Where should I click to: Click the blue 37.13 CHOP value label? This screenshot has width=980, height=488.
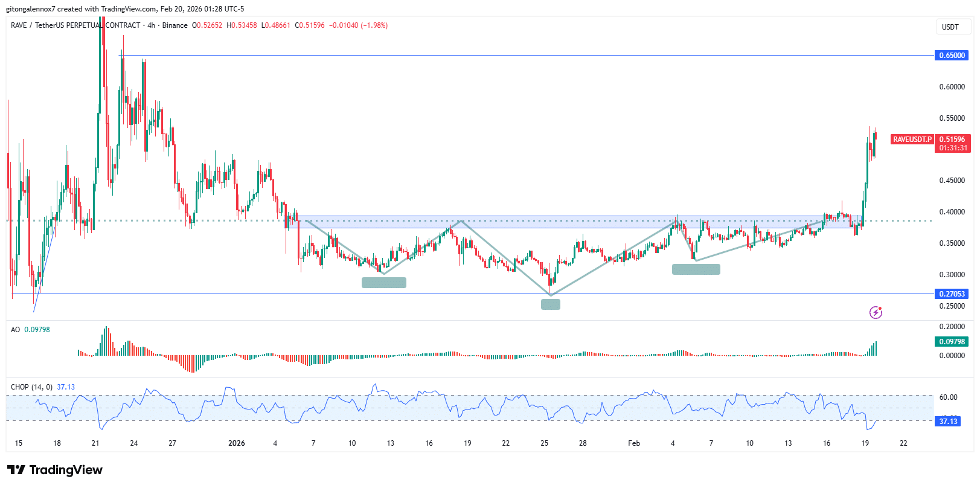pyautogui.click(x=948, y=422)
